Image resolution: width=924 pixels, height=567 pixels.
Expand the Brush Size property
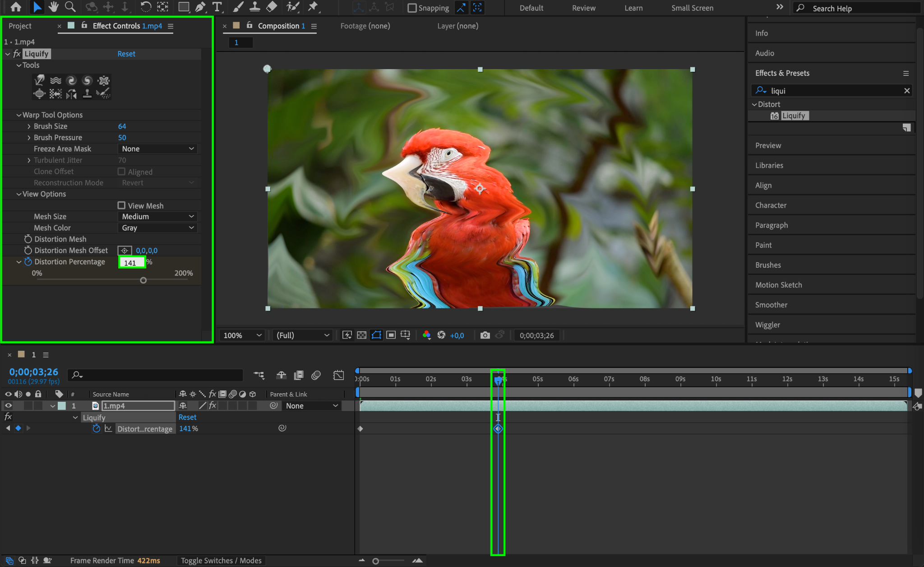tap(29, 126)
